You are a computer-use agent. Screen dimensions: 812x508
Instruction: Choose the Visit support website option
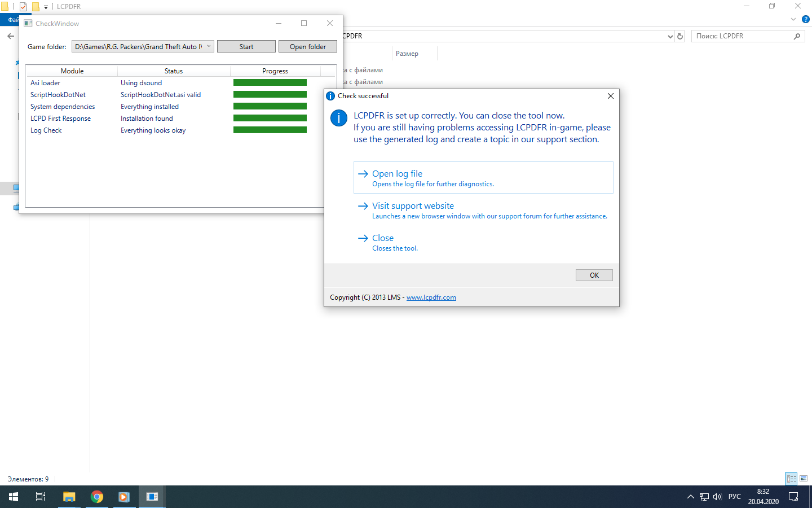pos(483,210)
